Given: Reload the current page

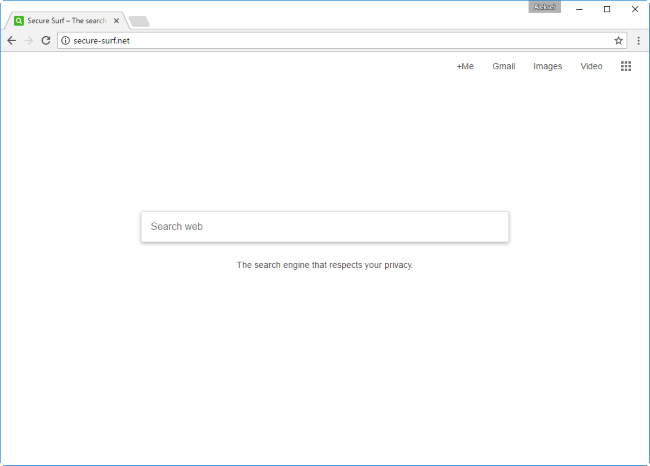Looking at the screenshot, I should click(x=45, y=40).
